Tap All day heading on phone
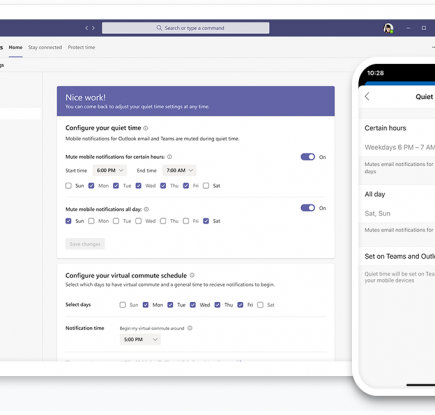 (375, 194)
